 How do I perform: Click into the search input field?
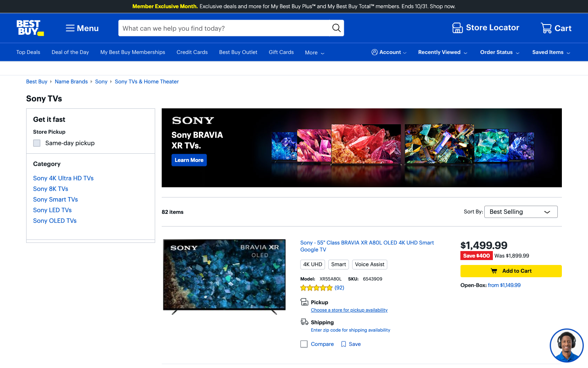(x=224, y=28)
